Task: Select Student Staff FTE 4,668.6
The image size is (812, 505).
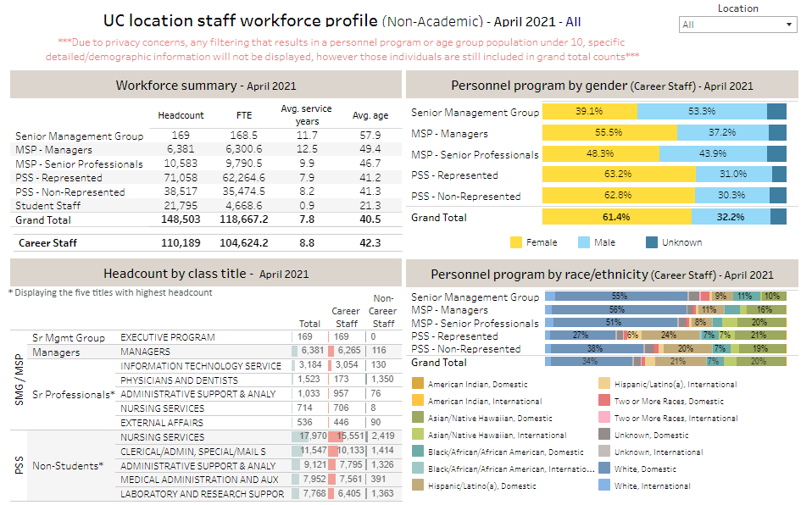Action: tap(244, 206)
